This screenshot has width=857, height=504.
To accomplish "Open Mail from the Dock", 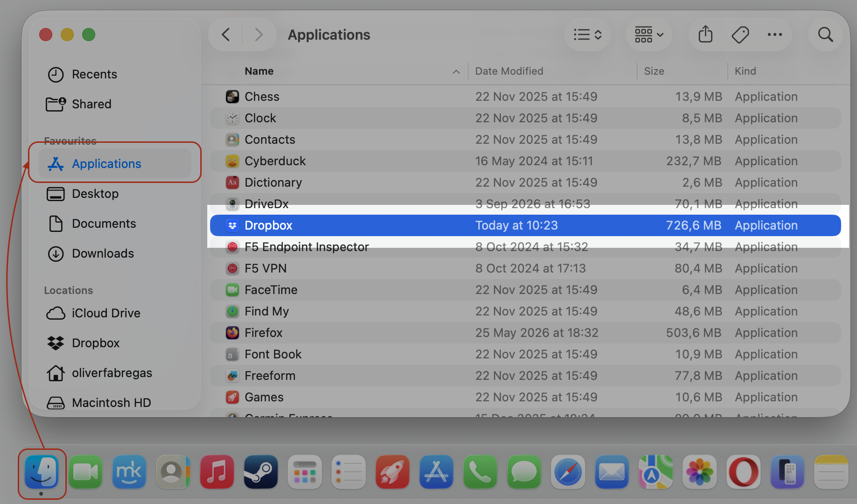I will [x=612, y=472].
